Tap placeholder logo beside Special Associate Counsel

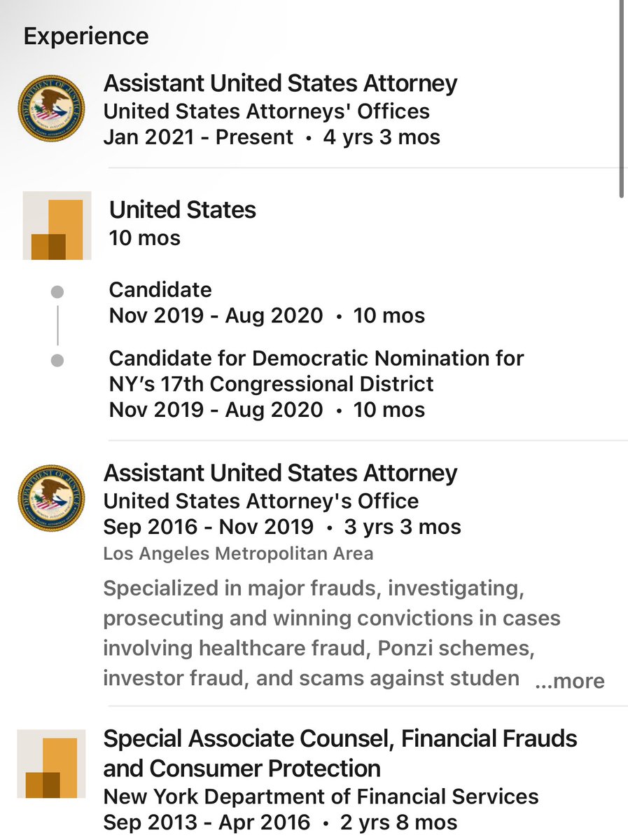click(51, 763)
